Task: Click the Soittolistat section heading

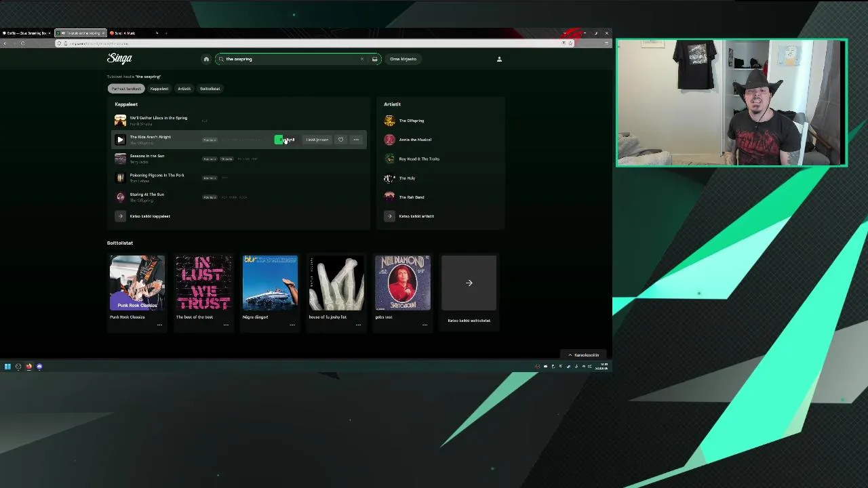Action: (x=119, y=243)
